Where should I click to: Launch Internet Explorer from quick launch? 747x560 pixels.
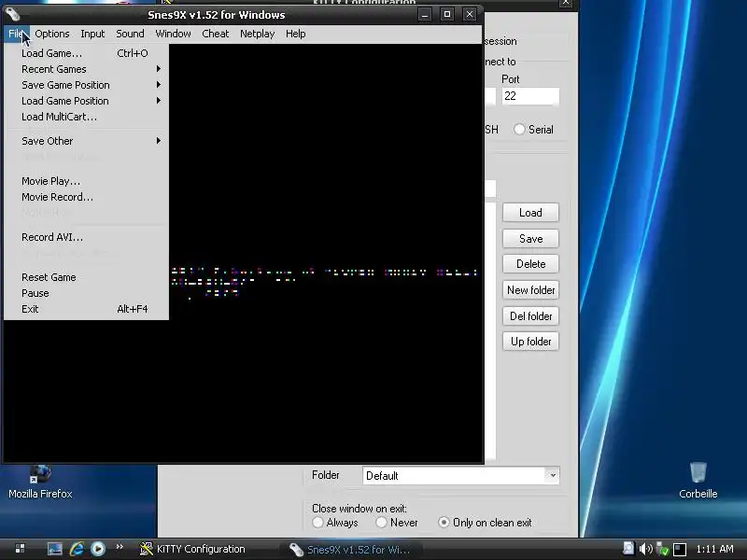pyautogui.click(x=77, y=549)
